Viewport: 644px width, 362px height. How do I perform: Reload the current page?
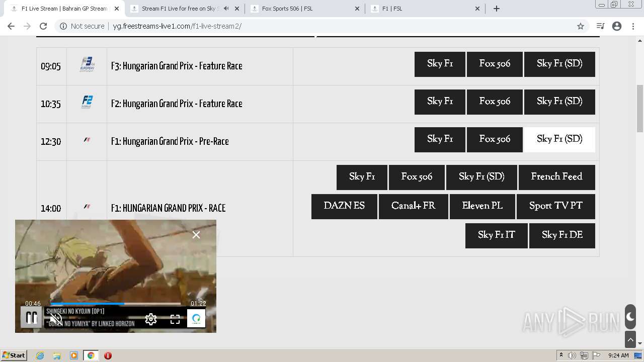coord(43,26)
